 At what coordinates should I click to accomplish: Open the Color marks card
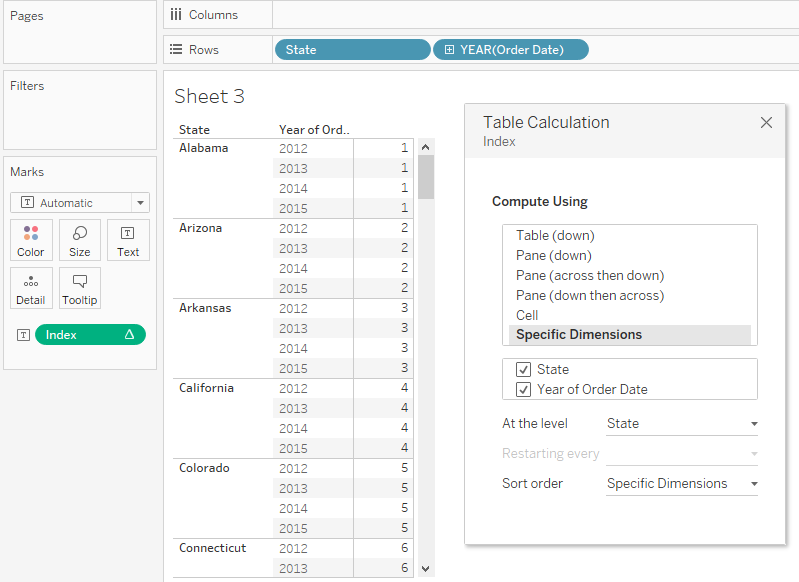tap(31, 240)
